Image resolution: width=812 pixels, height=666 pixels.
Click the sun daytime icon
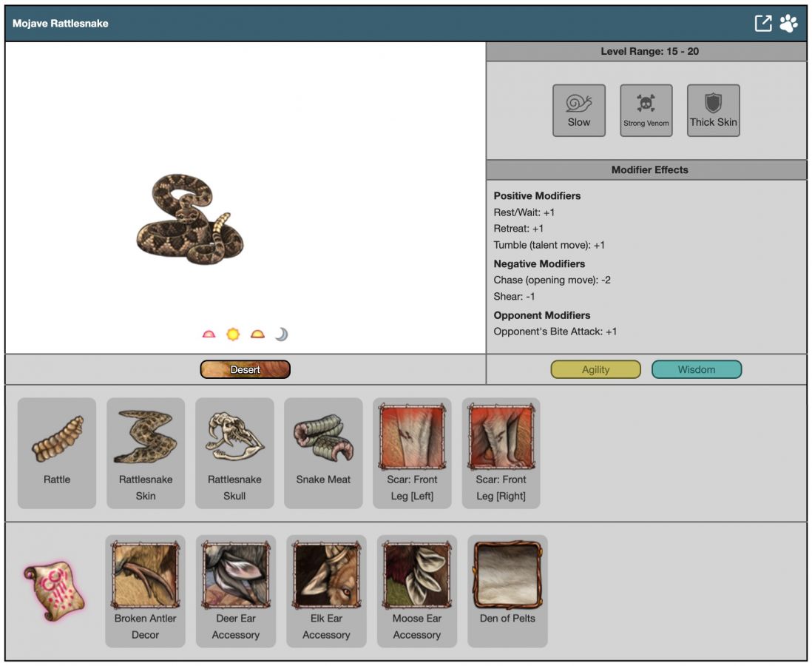click(x=233, y=334)
